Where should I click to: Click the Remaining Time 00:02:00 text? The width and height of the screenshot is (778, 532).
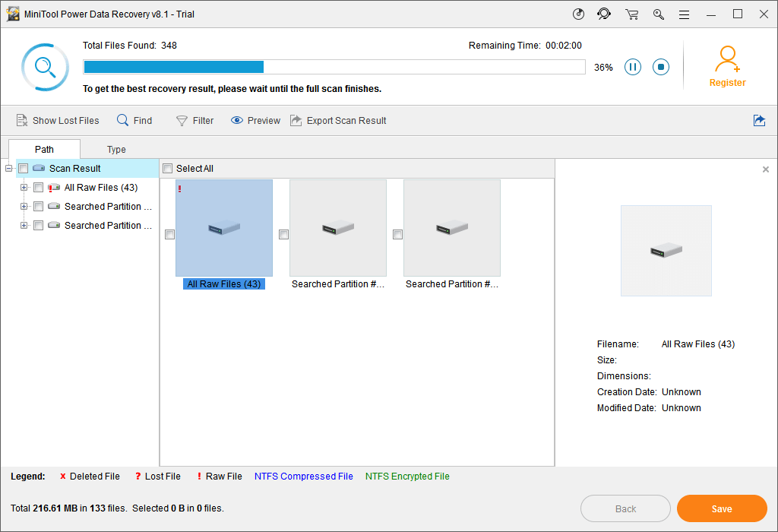click(525, 46)
